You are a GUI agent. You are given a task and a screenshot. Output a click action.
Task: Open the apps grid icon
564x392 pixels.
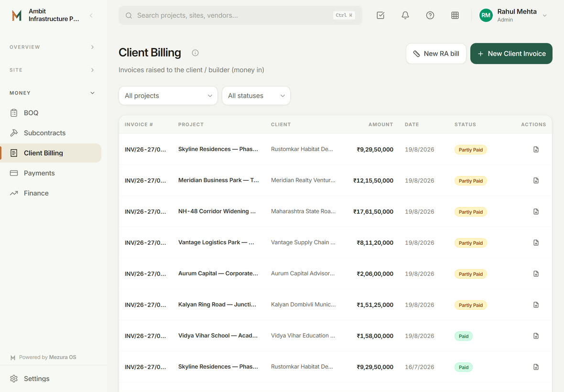click(x=455, y=15)
